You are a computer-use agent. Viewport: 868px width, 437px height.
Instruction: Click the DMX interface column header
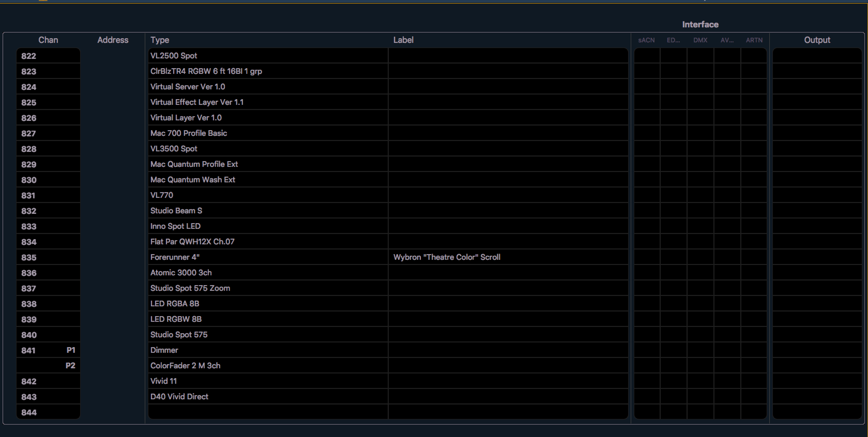click(700, 40)
